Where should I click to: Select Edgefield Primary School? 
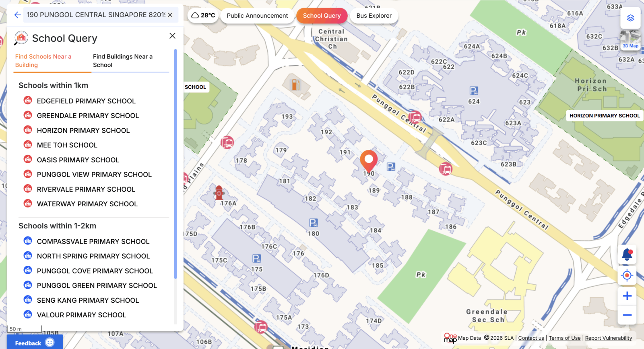click(86, 101)
